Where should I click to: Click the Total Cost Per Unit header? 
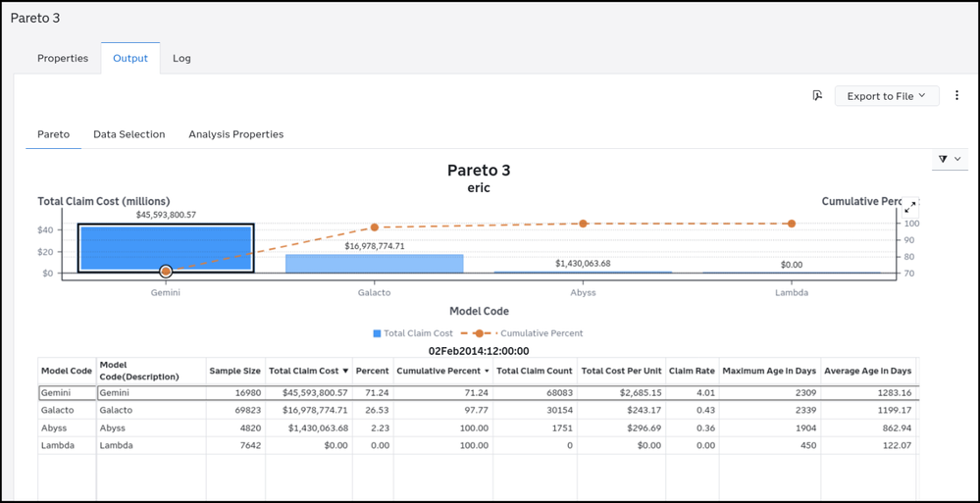click(x=621, y=371)
